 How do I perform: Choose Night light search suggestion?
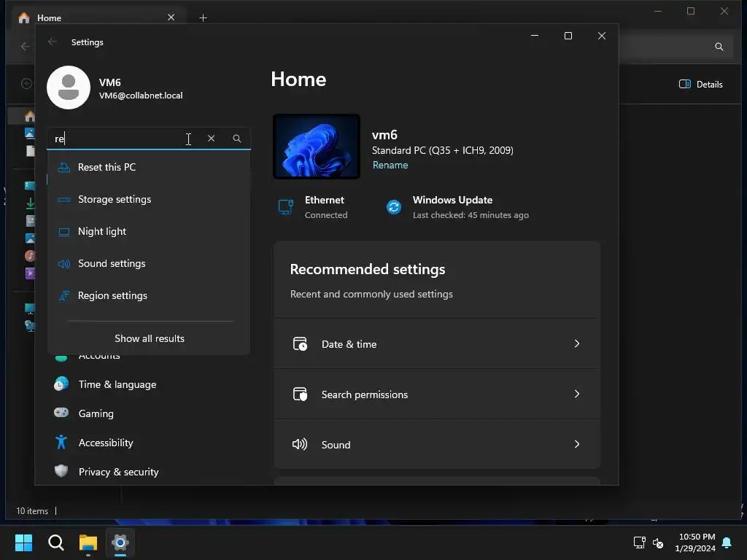149,231
